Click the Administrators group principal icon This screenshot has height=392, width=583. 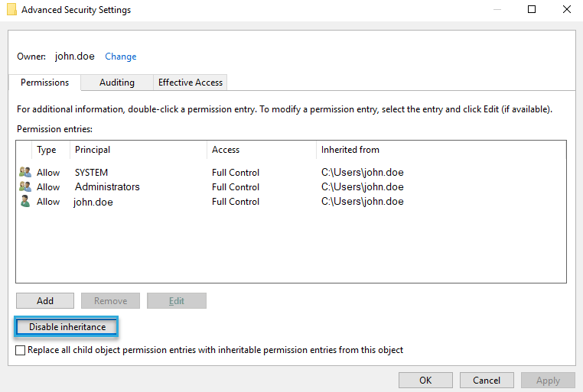25,187
